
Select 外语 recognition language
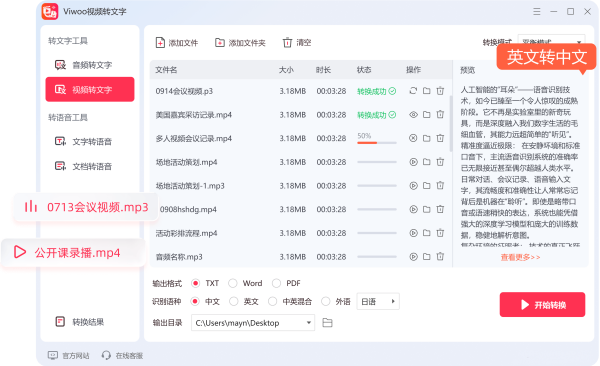326,301
